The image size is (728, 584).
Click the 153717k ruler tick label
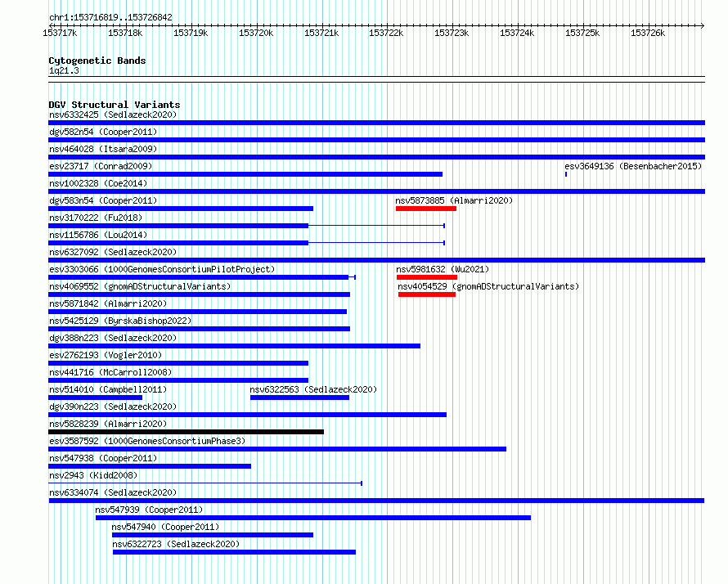pyautogui.click(x=60, y=33)
